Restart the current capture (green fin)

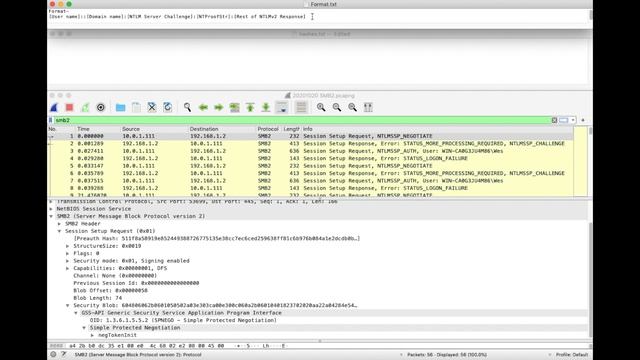[85, 107]
